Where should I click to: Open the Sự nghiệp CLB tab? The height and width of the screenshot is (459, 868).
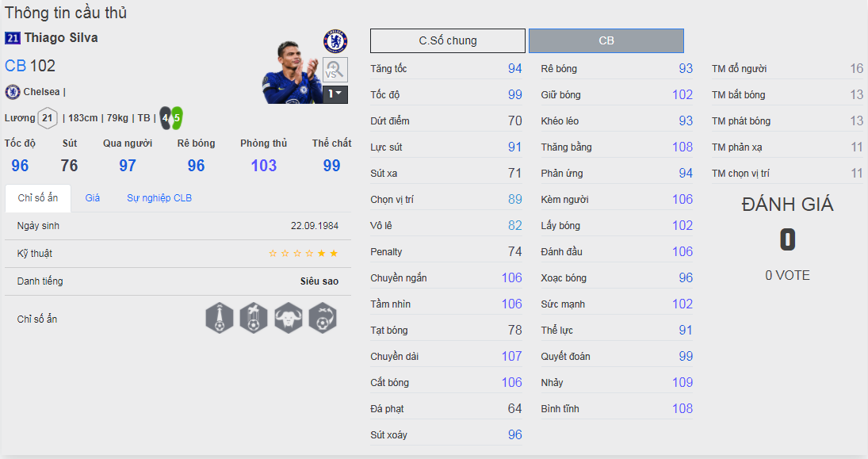tap(159, 198)
